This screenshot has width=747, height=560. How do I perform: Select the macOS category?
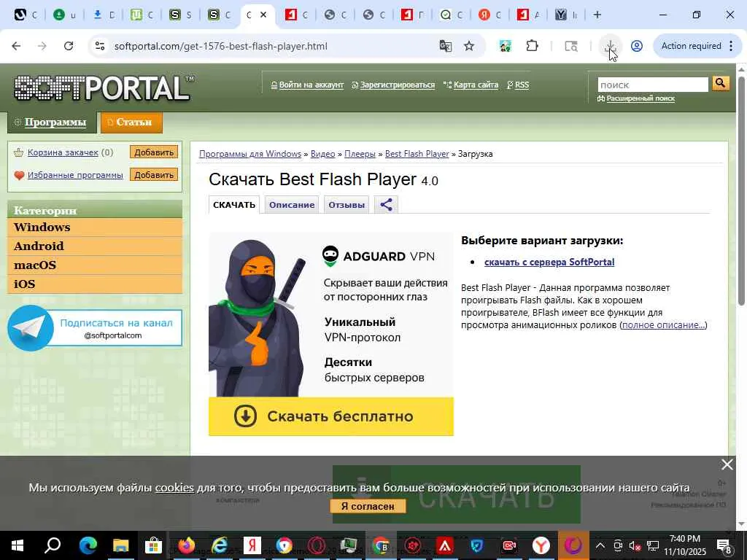95,265
